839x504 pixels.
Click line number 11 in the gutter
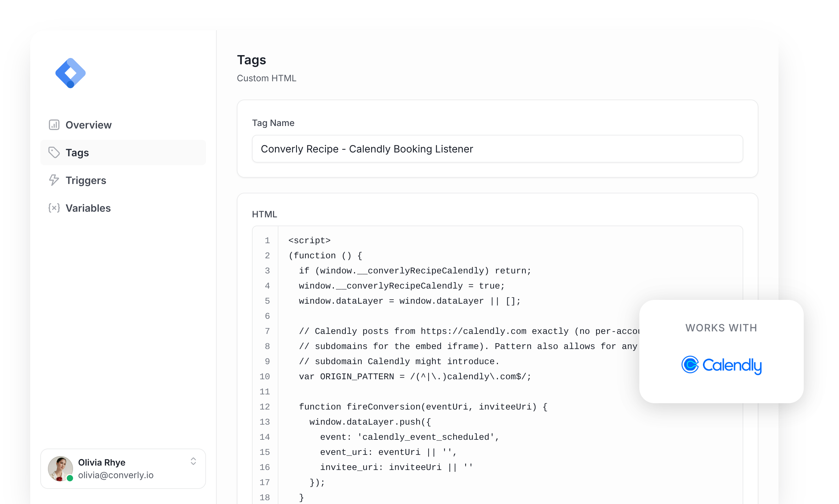pyautogui.click(x=265, y=392)
